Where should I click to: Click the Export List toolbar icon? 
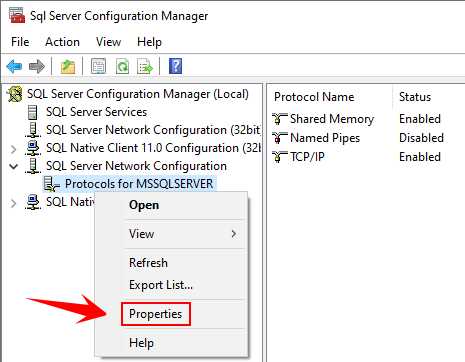[x=145, y=66]
